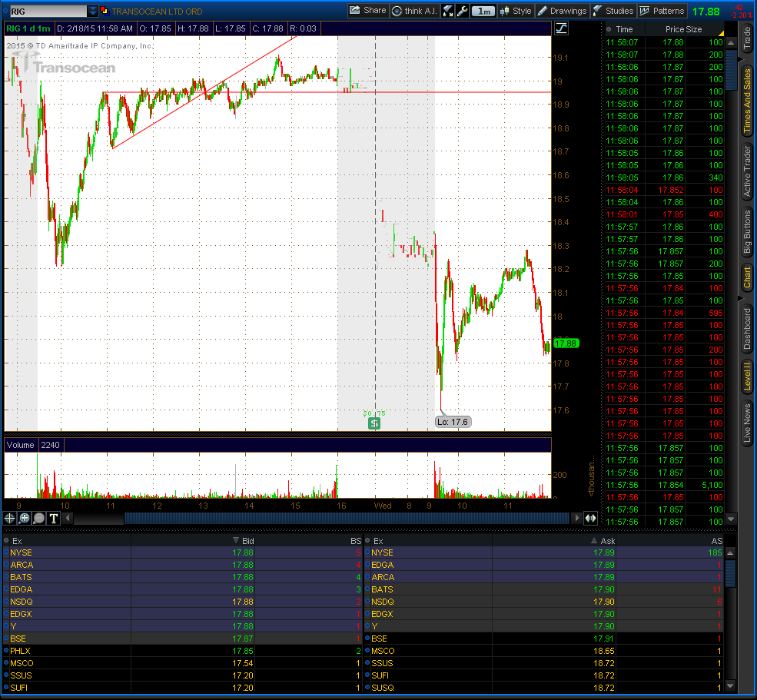
Task: Click the green dollar dividend marker
Action: click(374, 423)
